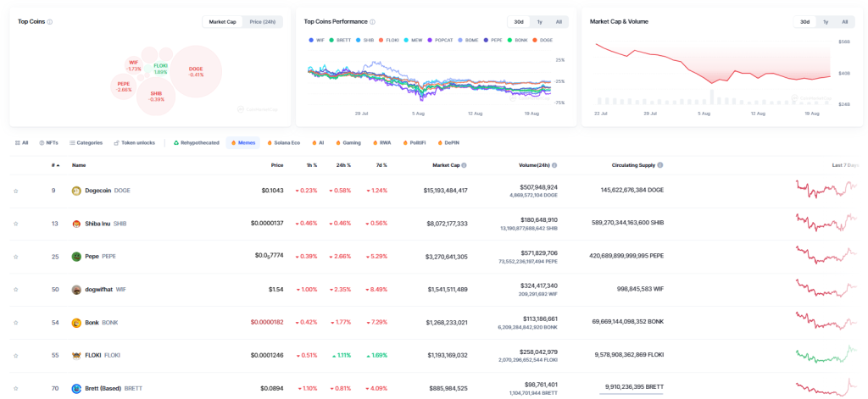Switch Top Coins to Price (24h) view
The height and width of the screenshot is (399, 868).
[263, 22]
